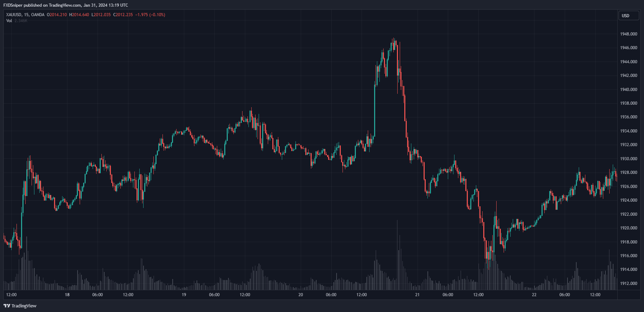The height and width of the screenshot is (312, 644).
Task: Click the close value C2012.235
Action: click(123, 15)
